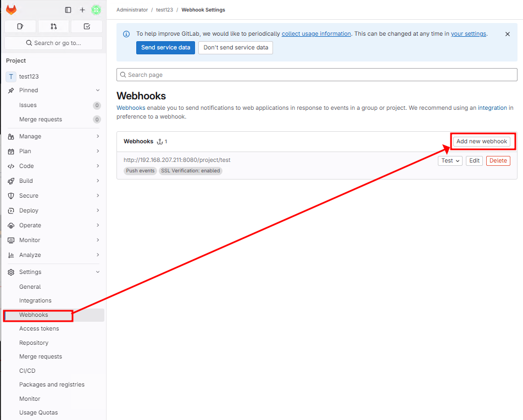The image size is (523, 420).
Task: Click the Code brackets icon
Action: (x=11, y=166)
